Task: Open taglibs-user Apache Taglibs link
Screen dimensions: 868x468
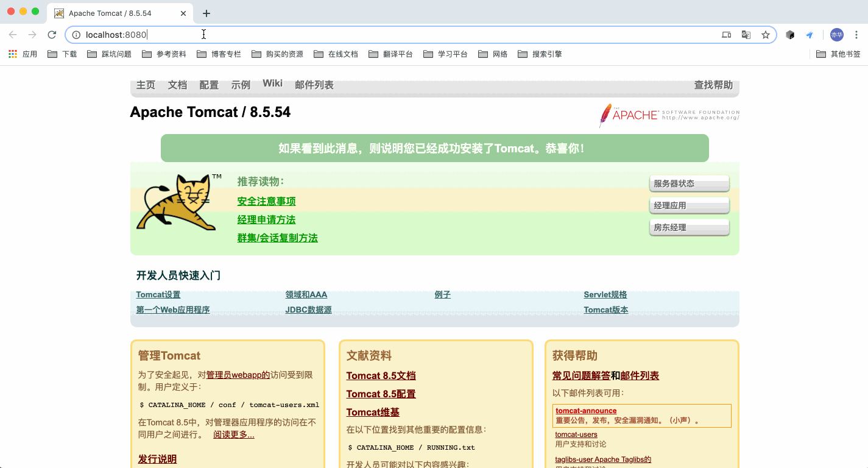Action: (x=603, y=459)
